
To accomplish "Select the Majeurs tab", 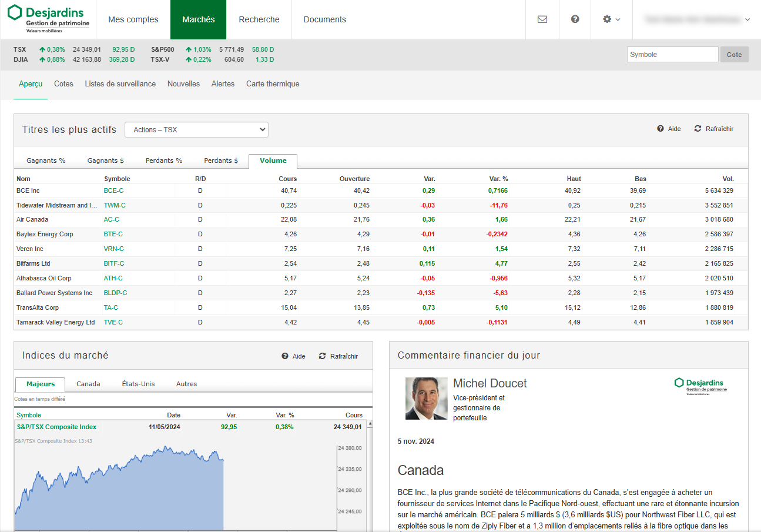I will 41,384.
